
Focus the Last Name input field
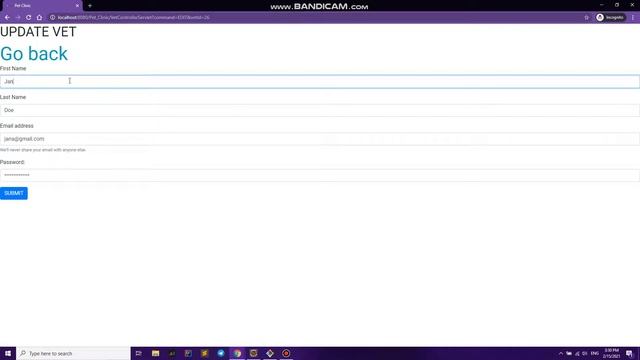[x=320, y=110]
